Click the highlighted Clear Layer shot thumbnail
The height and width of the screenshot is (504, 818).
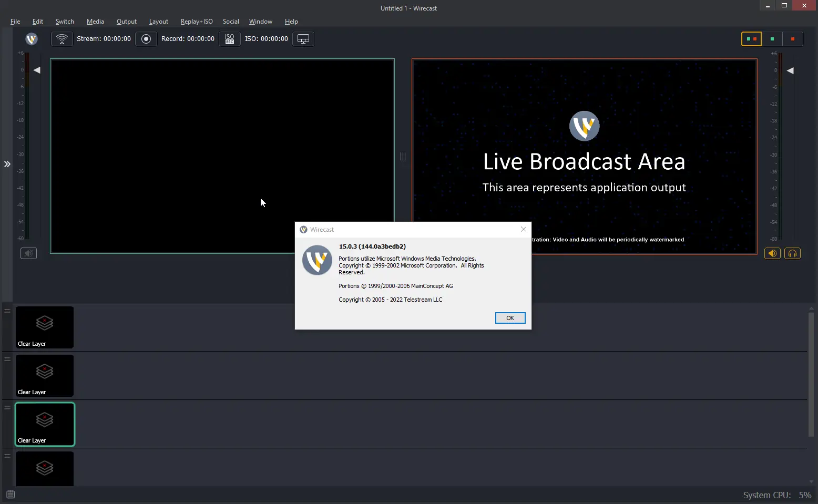pos(45,424)
